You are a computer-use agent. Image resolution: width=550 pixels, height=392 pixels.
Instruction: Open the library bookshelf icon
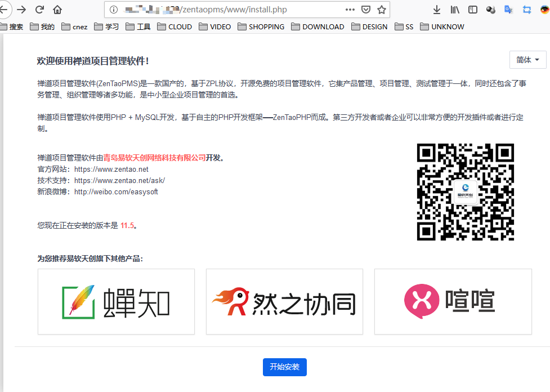(455, 10)
